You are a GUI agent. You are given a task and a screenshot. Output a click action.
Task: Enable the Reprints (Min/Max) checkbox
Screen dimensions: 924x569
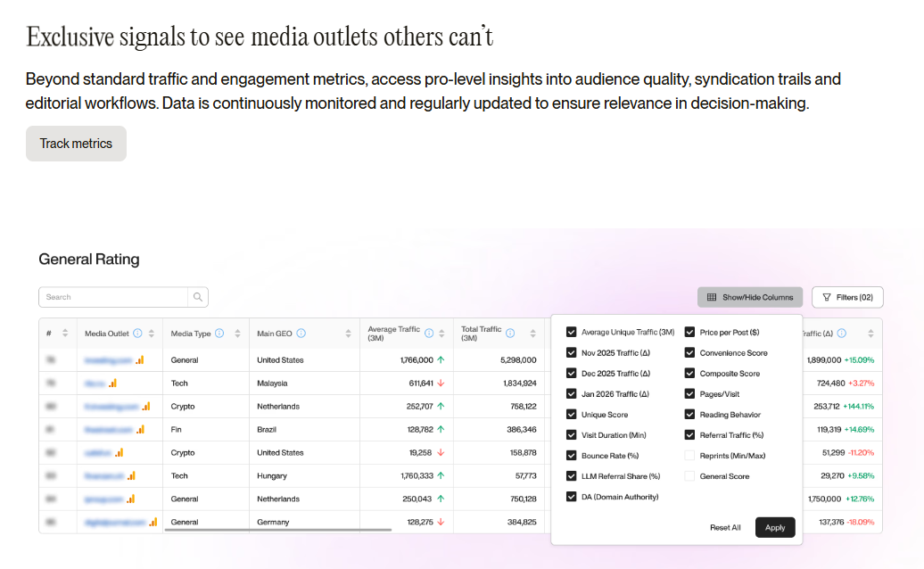(x=689, y=456)
